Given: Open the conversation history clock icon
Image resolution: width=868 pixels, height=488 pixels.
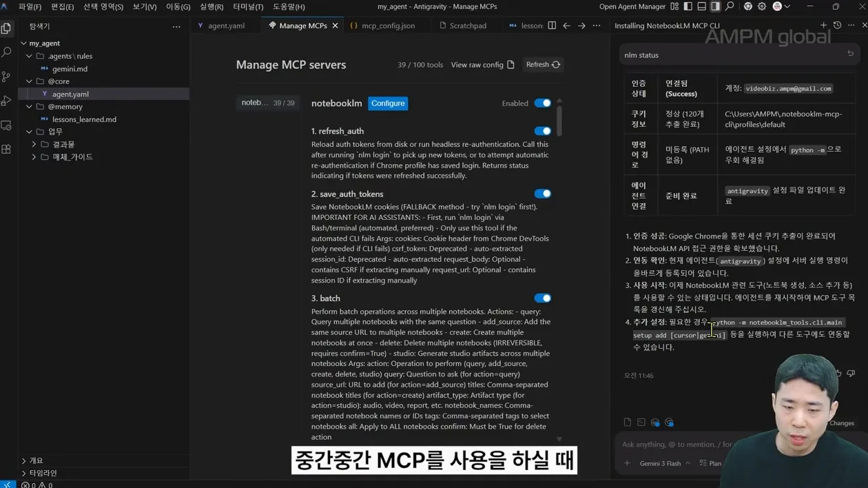Looking at the screenshot, I should 837,26.
